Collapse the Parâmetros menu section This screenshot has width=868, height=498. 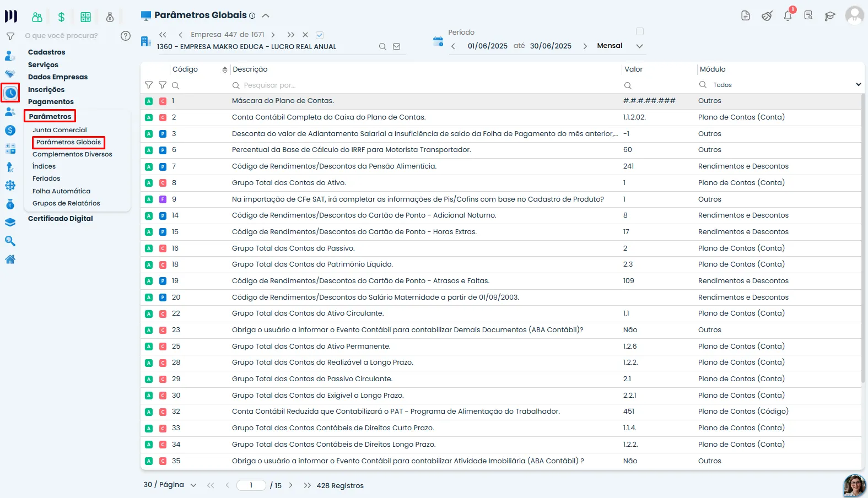(50, 116)
